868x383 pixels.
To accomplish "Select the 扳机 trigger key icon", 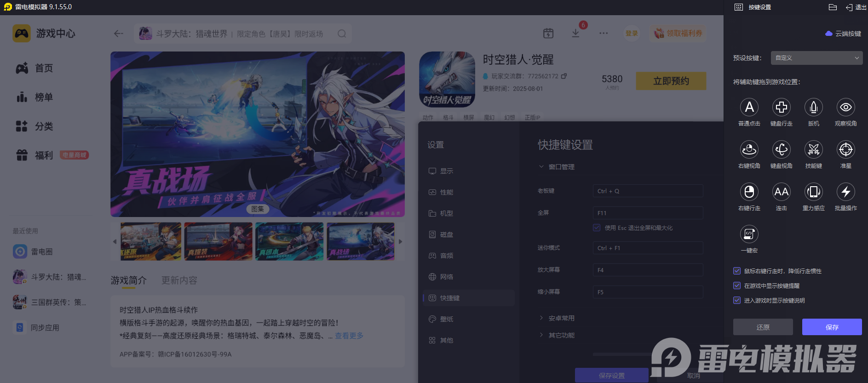I will point(813,107).
